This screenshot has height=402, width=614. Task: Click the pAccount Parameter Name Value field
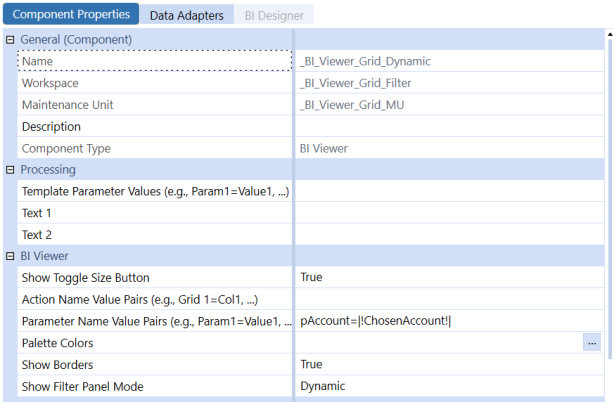[x=450, y=321]
